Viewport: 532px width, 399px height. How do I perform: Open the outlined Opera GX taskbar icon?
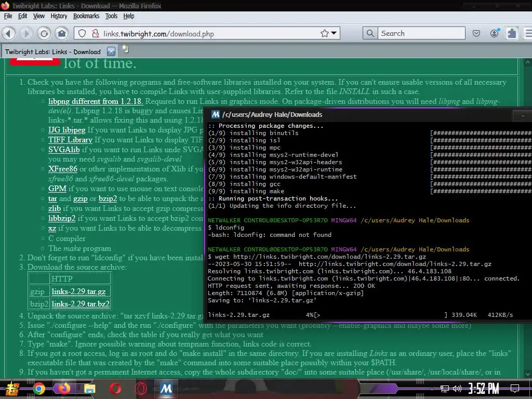[x=140, y=389]
